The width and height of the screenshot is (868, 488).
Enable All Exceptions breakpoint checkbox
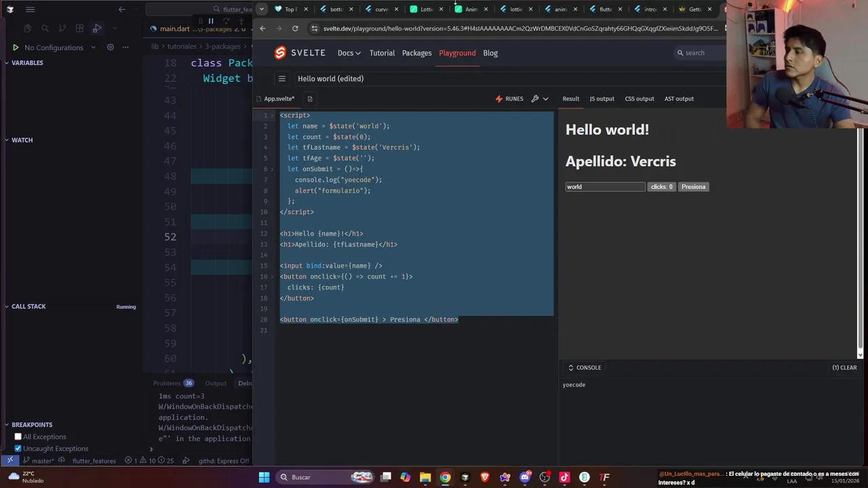pyautogui.click(x=18, y=436)
